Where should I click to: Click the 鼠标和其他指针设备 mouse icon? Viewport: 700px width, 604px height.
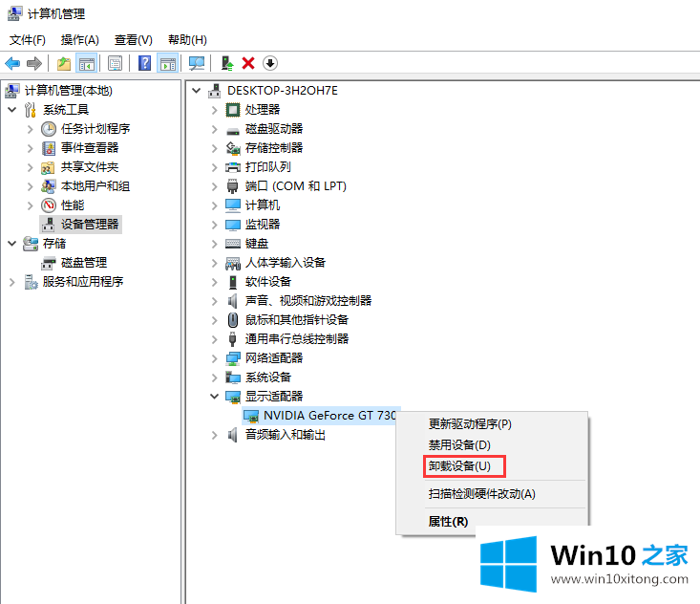(x=233, y=320)
